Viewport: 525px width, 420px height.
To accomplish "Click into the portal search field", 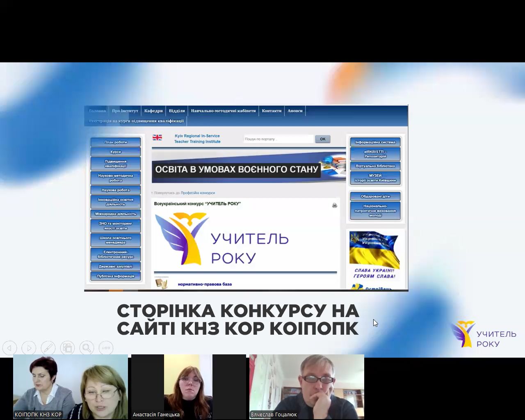I will click(278, 139).
